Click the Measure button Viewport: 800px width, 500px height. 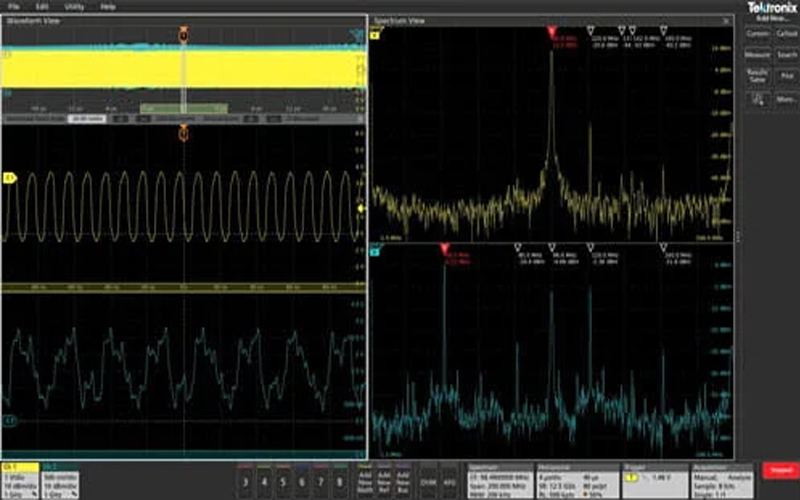pos(757,55)
